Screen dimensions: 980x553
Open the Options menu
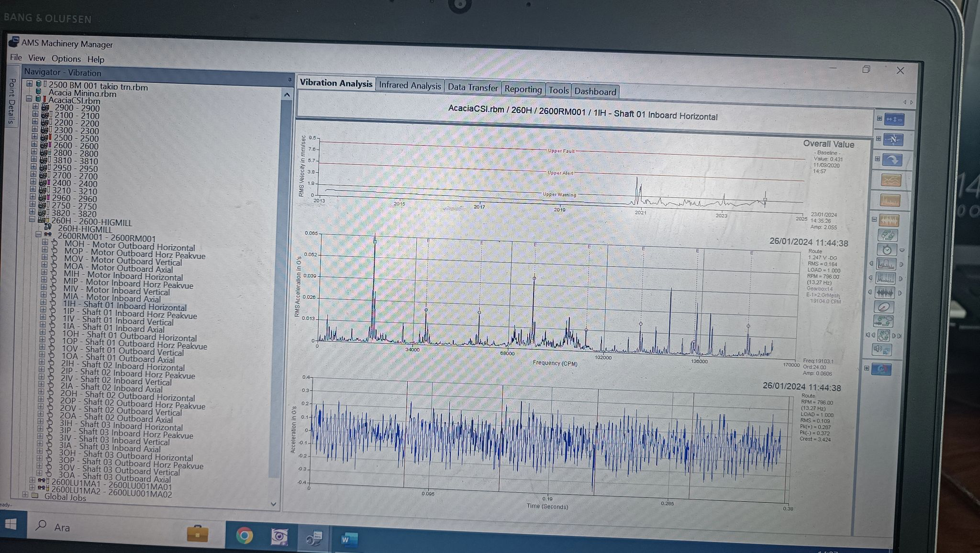[66, 59]
